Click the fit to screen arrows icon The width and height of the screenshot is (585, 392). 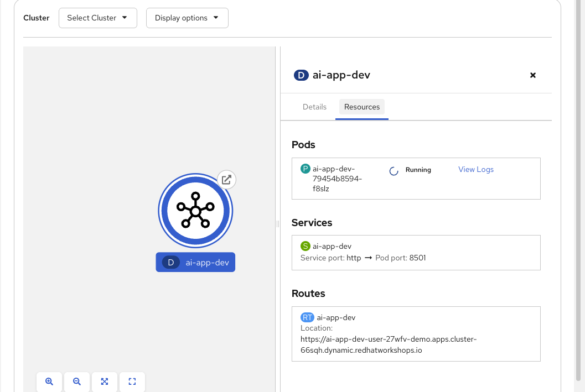(105, 381)
